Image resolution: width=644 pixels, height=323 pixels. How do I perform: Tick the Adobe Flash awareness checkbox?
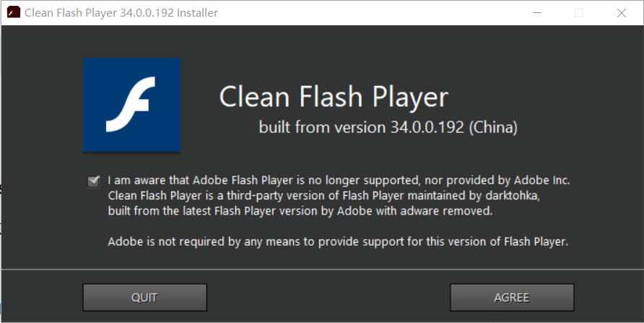tap(93, 181)
